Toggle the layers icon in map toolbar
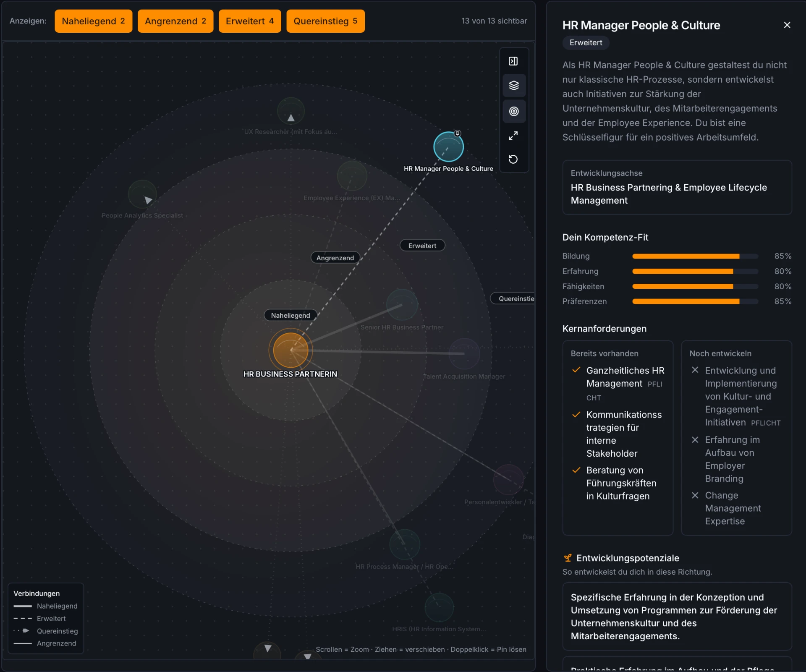The height and width of the screenshot is (672, 806). [x=514, y=86]
